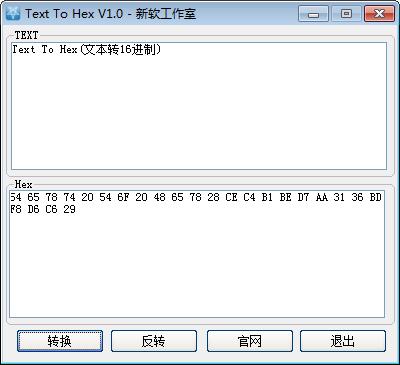Screen dimensions: 400x365
Task: Focus the TEXT input area
Action: (199, 106)
